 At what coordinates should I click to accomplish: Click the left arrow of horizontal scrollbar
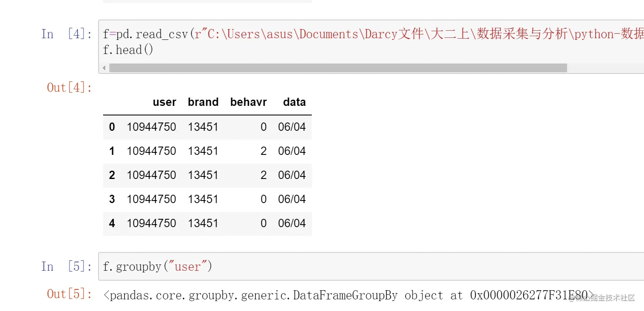(x=104, y=68)
